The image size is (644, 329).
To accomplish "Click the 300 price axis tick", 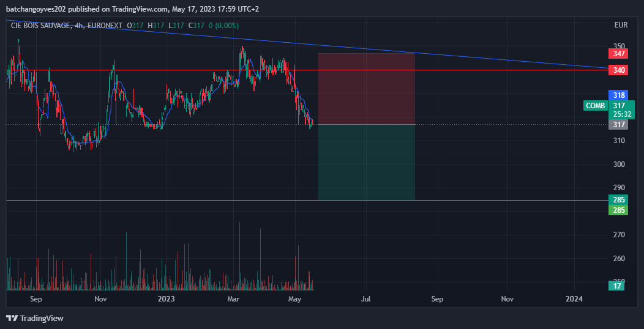I will click(620, 164).
